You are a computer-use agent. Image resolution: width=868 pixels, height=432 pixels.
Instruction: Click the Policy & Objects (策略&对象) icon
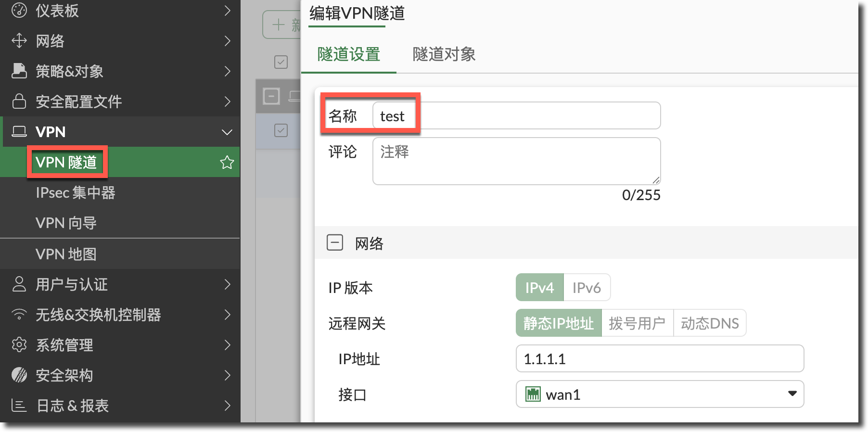point(19,71)
